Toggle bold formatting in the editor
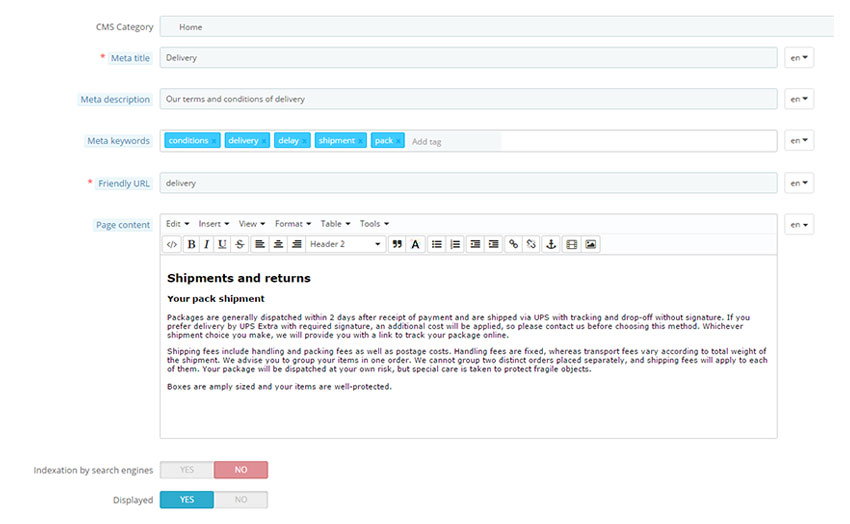This screenshot has width=850, height=524. (191, 244)
